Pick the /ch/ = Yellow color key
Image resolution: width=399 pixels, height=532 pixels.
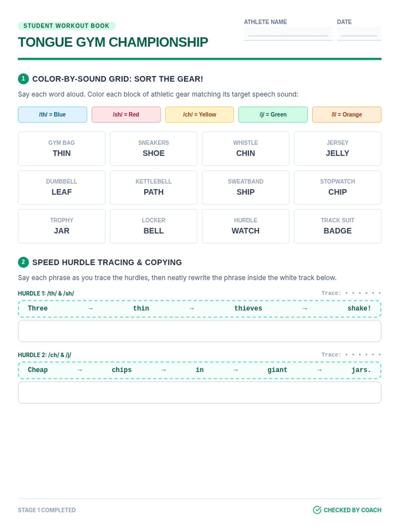pyautogui.click(x=199, y=115)
